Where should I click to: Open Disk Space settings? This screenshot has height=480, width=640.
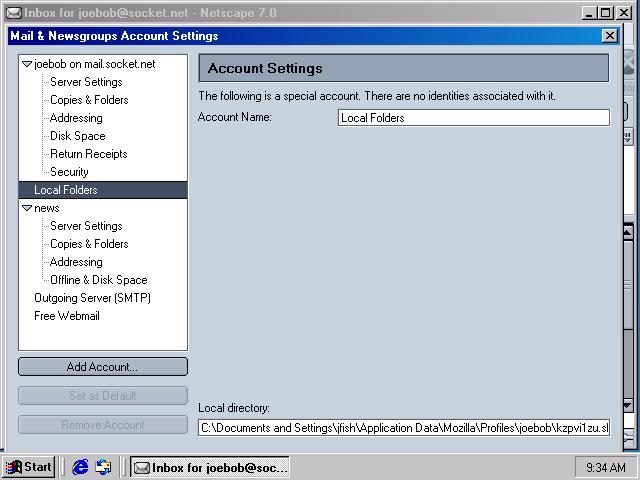click(78, 136)
